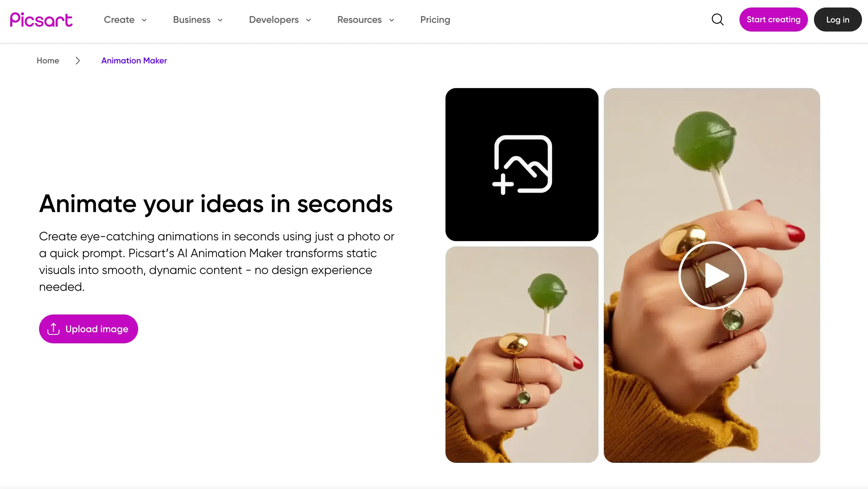Click the breadcrumb arrow separator

pyautogui.click(x=78, y=61)
